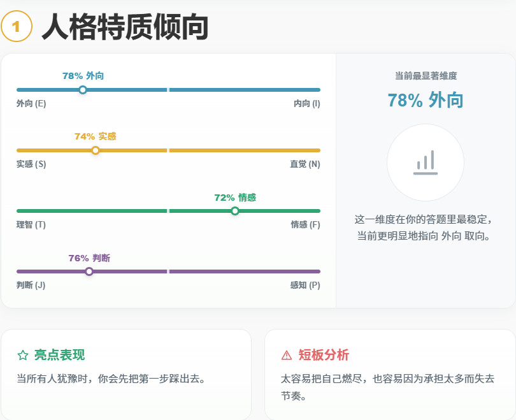Click the bar chart icon in the circle

pos(426,163)
